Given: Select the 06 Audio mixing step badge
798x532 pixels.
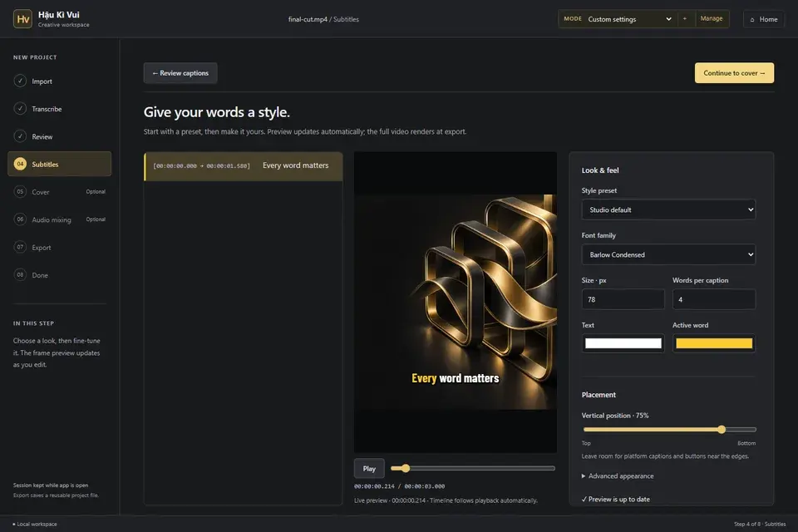Looking at the screenshot, I should [20, 219].
